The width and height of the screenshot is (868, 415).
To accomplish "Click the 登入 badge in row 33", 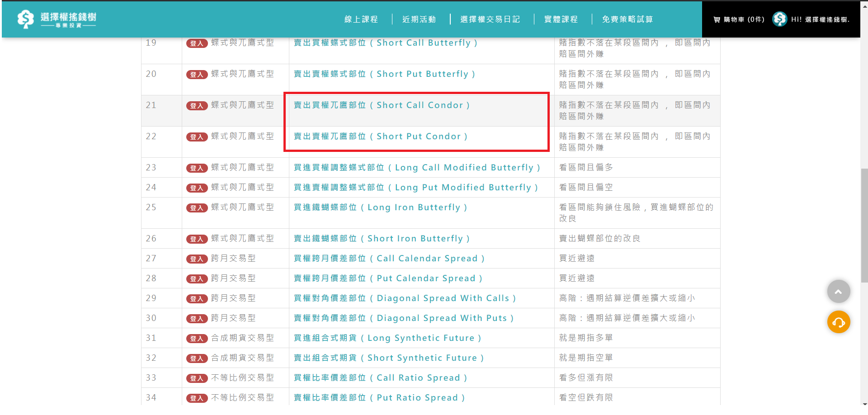I will (197, 378).
